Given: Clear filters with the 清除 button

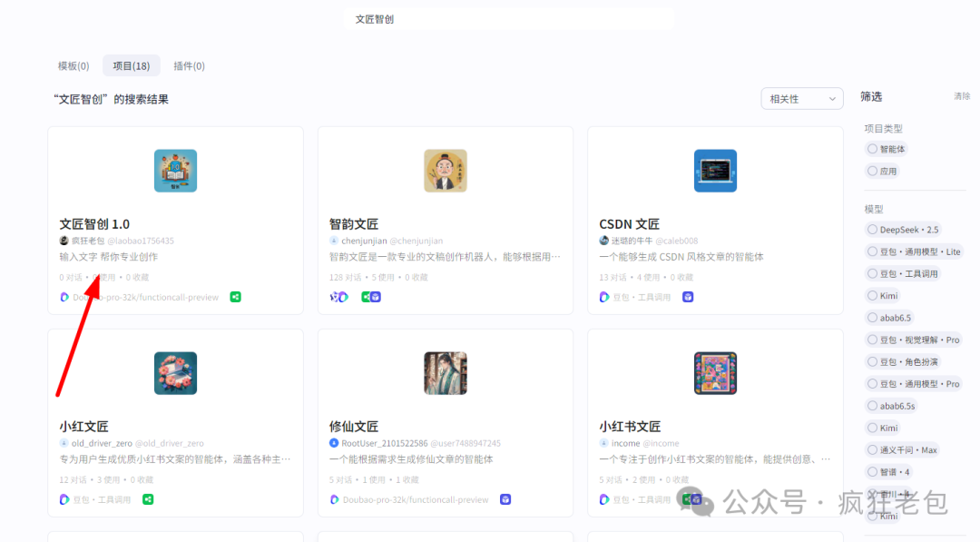Looking at the screenshot, I should [962, 96].
